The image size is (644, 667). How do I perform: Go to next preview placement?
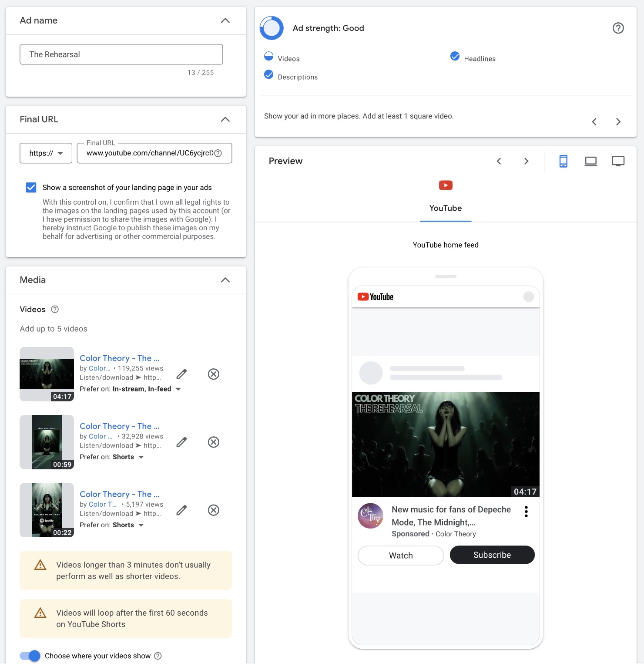[526, 161]
